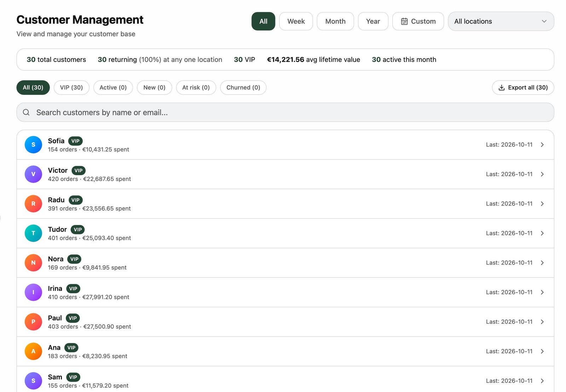Screen dimensions: 566x392
Task: Export all 30 customers
Action: 523,87
